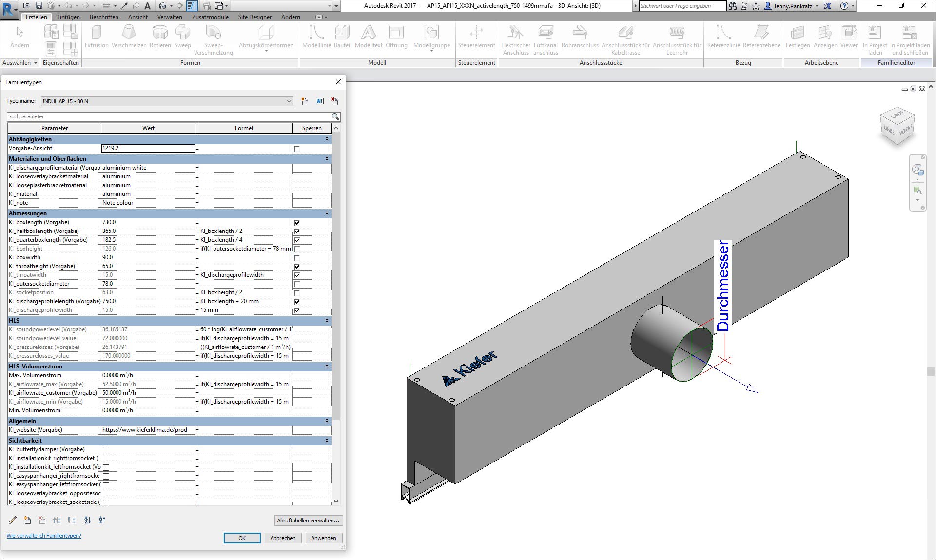
Task: Open the Beschriften ribbon tab
Action: [104, 17]
